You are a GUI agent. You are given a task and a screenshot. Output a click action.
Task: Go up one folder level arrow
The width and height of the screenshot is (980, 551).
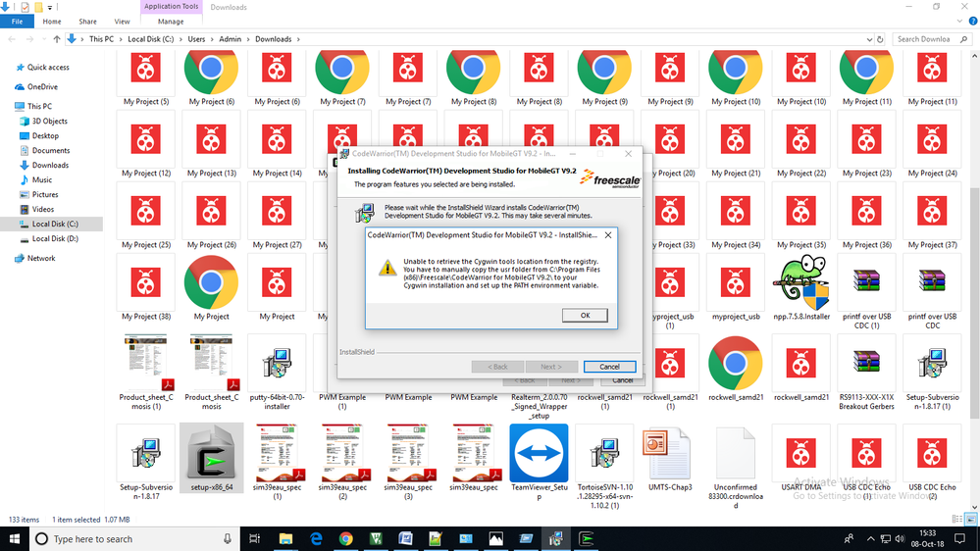57,39
